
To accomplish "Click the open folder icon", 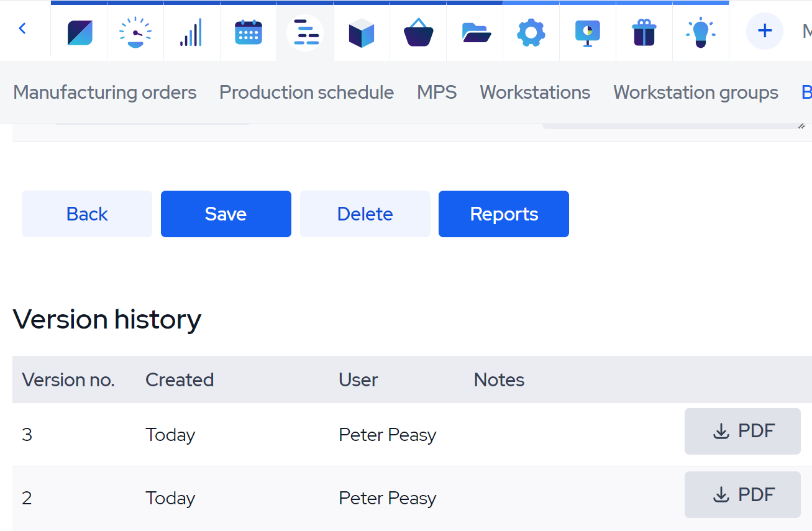I will (x=475, y=32).
